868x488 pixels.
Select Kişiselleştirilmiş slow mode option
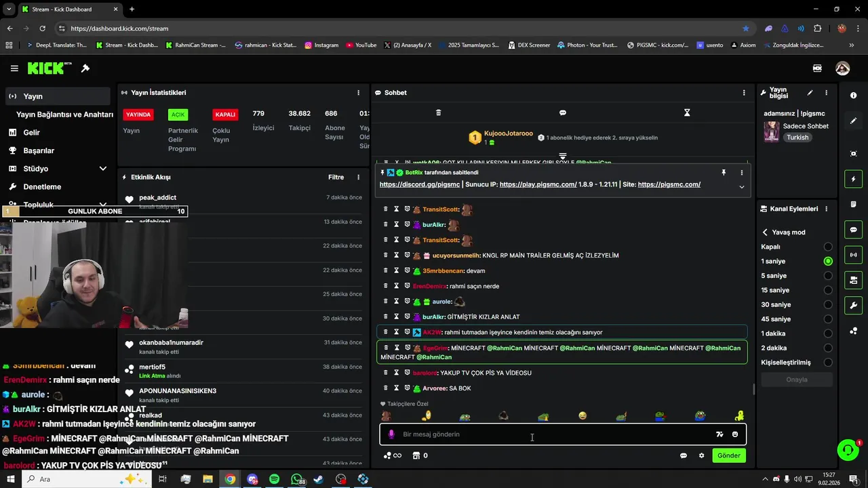828,363
